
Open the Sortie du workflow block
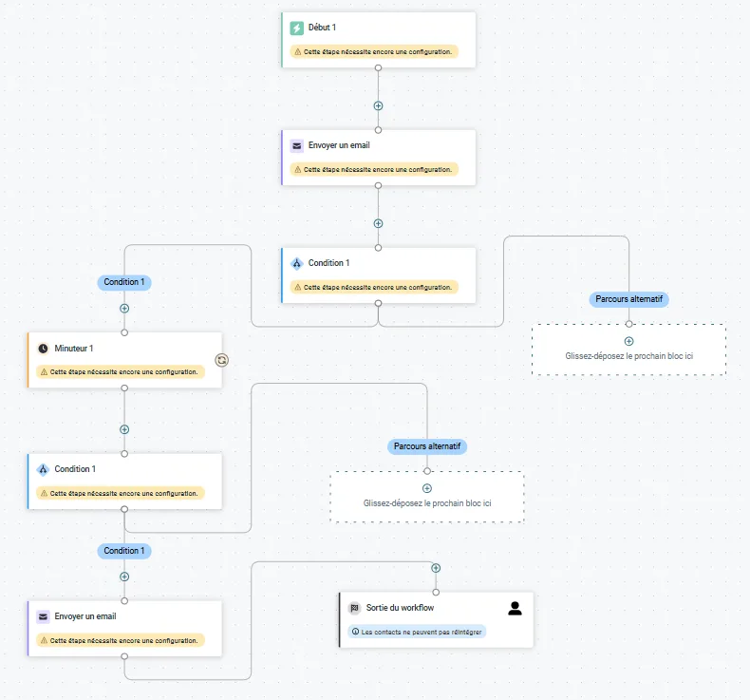click(436, 619)
